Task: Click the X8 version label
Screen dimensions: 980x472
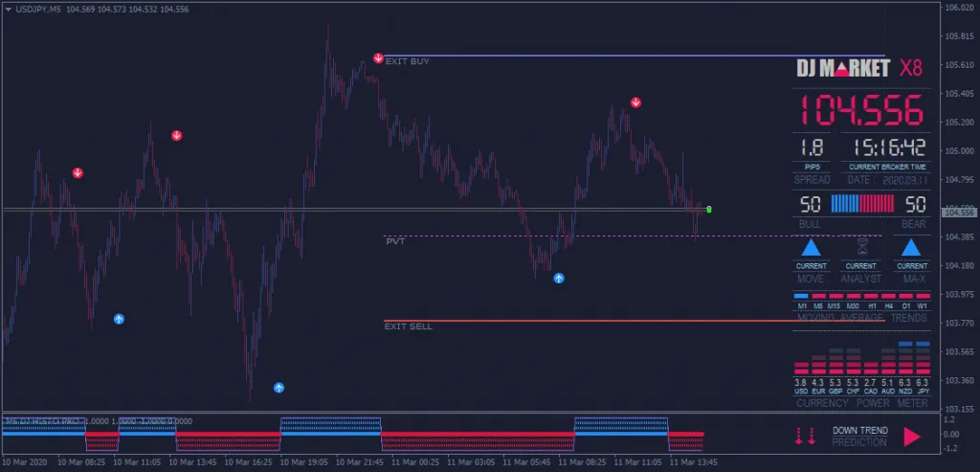Action: (x=911, y=68)
